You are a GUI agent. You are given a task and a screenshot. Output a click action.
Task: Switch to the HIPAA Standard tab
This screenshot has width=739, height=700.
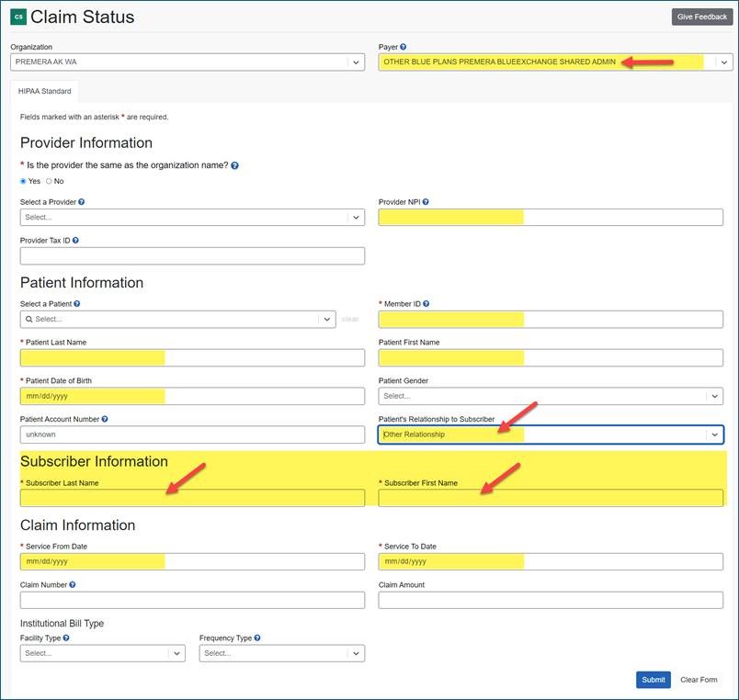pos(44,90)
